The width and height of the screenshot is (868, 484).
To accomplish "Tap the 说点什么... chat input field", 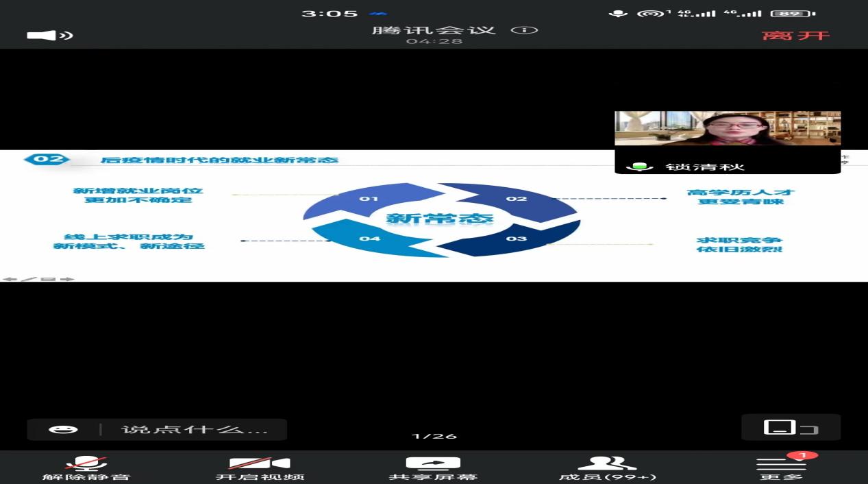I will tap(195, 430).
